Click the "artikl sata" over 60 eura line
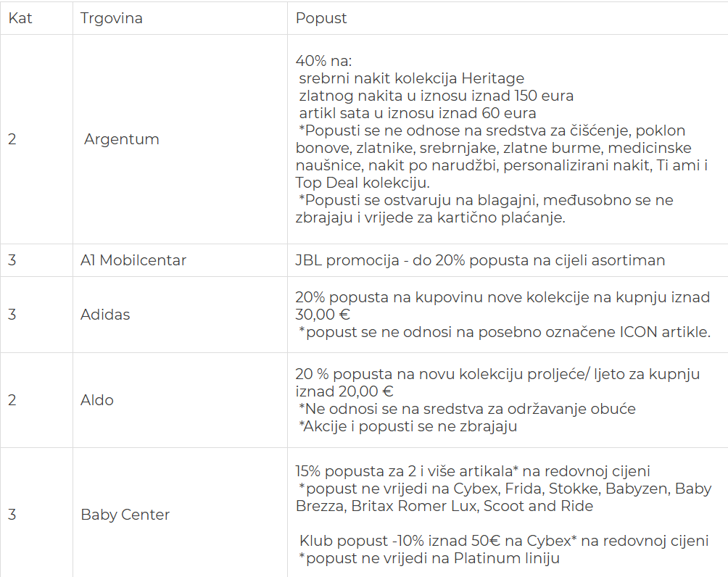The width and height of the screenshot is (728, 577). tap(417, 113)
